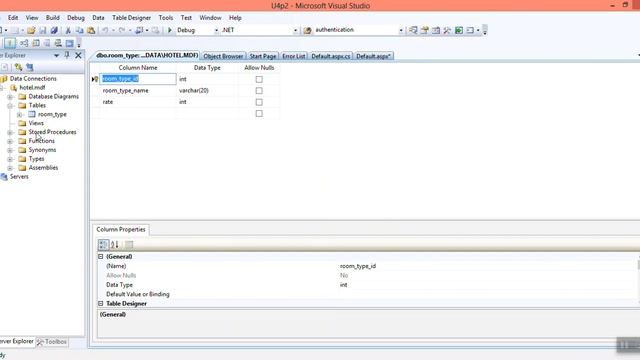Expand the Database Diagrams node
Viewport: 640px width, 360px height.
(x=10, y=97)
